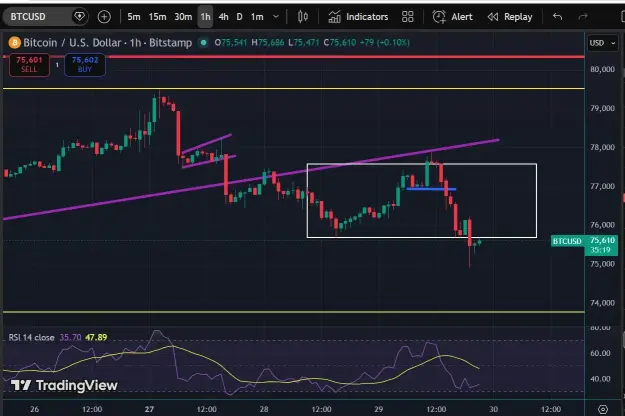The height and width of the screenshot is (416, 625).
Task: Click the RSI moving average value 47.89
Action: coord(96,338)
